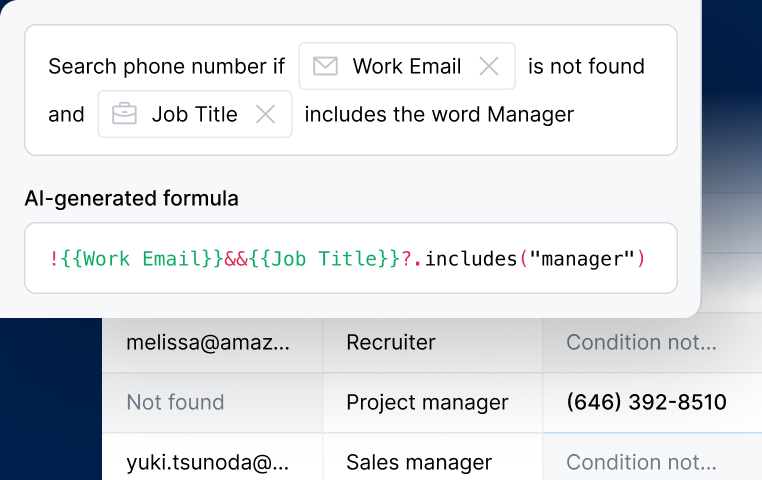The image size is (762, 480).
Task: Click the 'is not found' condition text
Action: [586, 67]
